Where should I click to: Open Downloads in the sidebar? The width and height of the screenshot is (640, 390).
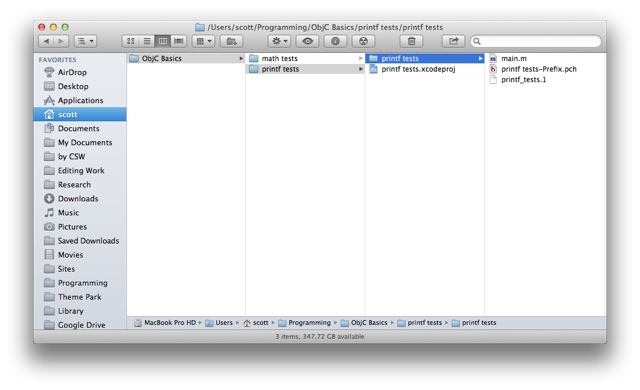(78, 199)
